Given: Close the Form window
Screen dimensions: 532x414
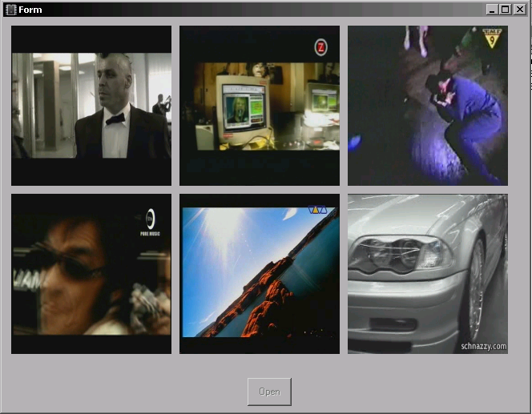Looking at the screenshot, I should tap(518, 10).
